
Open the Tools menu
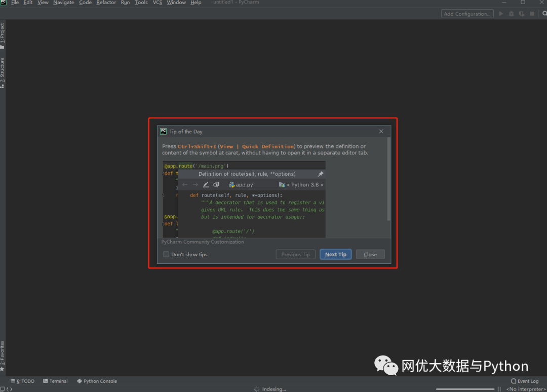pyautogui.click(x=141, y=3)
